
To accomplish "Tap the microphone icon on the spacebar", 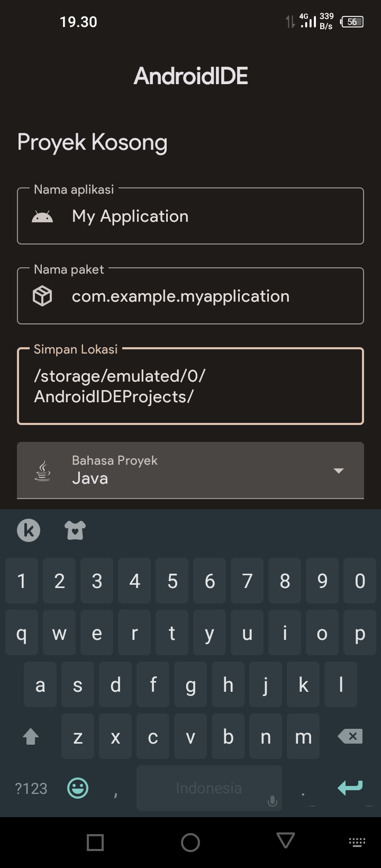I will (272, 801).
